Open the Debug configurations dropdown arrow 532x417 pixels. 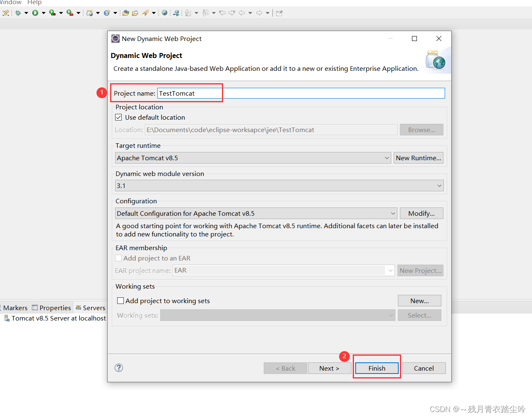tap(26, 13)
